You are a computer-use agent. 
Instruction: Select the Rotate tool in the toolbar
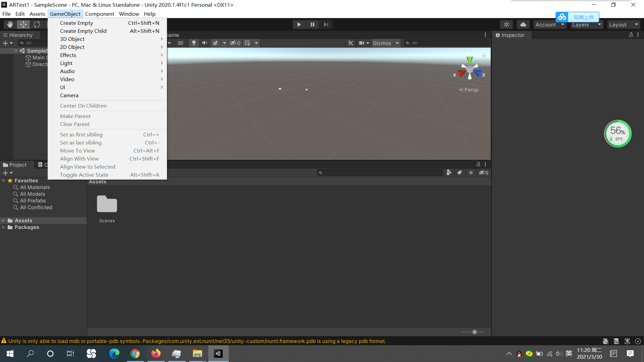click(x=37, y=24)
